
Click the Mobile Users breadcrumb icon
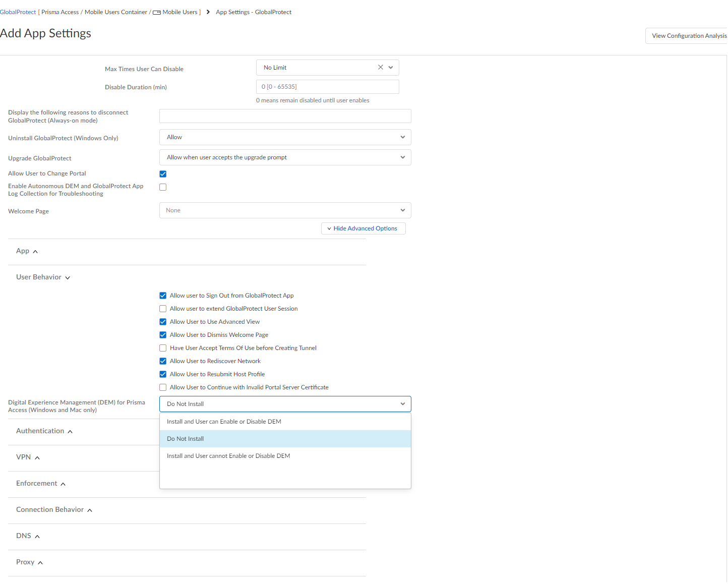pos(157,13)
